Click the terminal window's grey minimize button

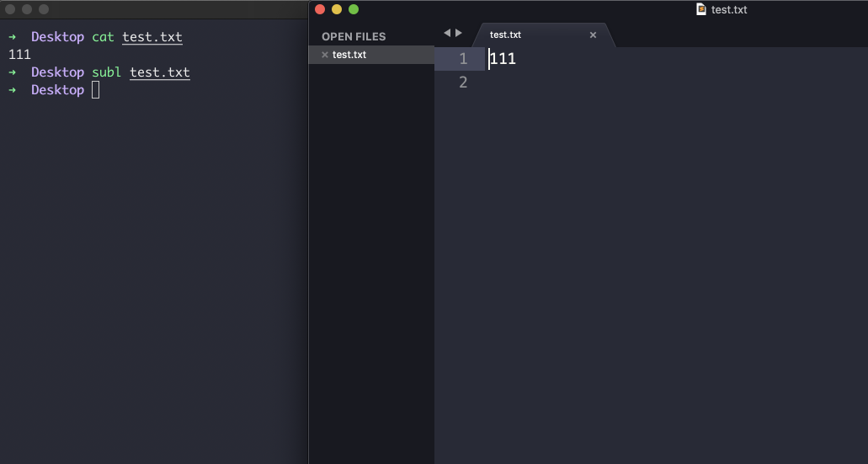coord(27,9)
